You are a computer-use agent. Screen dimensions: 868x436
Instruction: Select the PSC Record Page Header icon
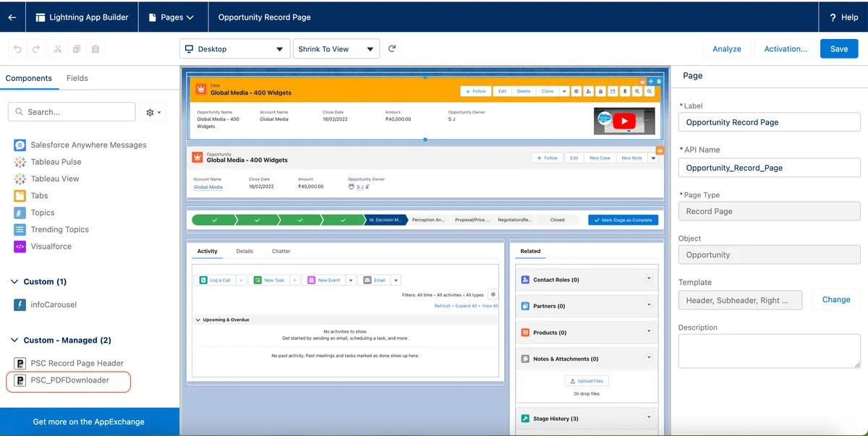tap(20, 363)
